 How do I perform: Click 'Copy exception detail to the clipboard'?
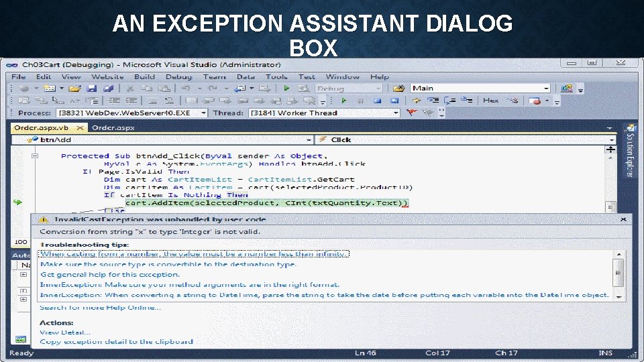[116, 341]
